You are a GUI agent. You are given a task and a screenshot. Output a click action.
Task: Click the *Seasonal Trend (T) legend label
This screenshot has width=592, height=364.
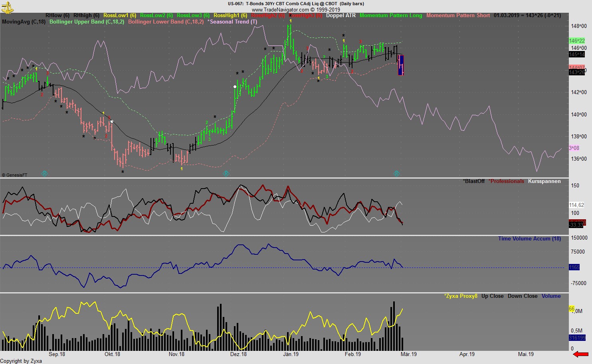click(x=232, y=22)
